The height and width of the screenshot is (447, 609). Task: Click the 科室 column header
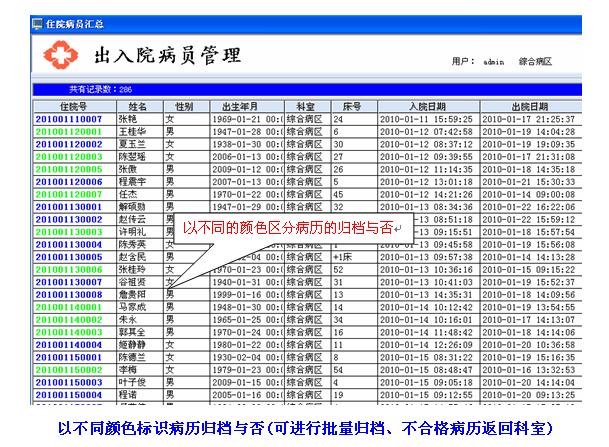point(306,105)
